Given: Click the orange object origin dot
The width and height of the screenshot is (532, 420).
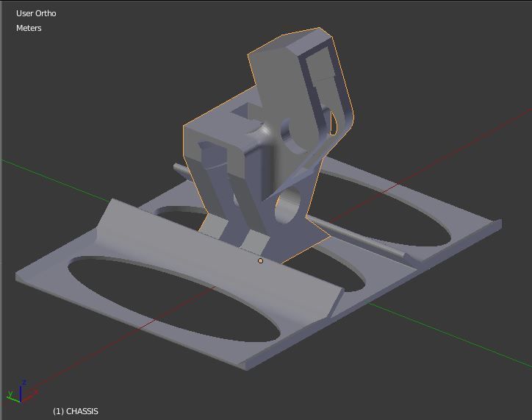Looking at the screenshot, I should [260, 261].
